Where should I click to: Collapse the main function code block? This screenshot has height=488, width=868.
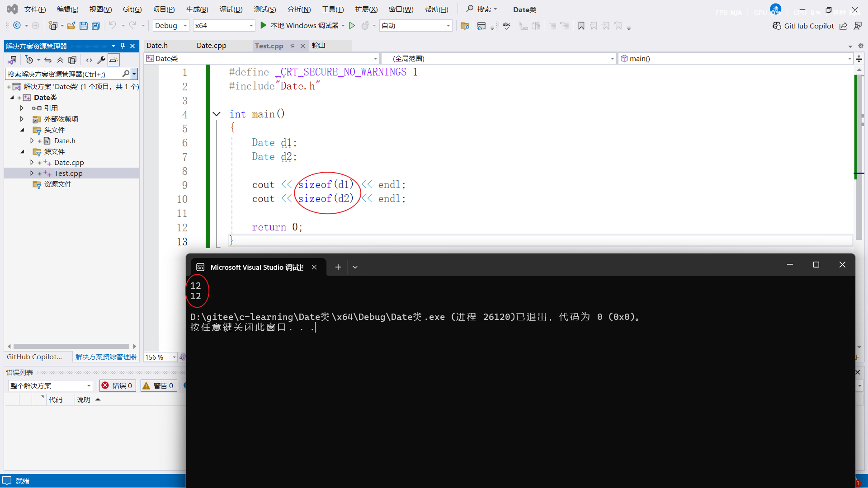coord(217,114)
